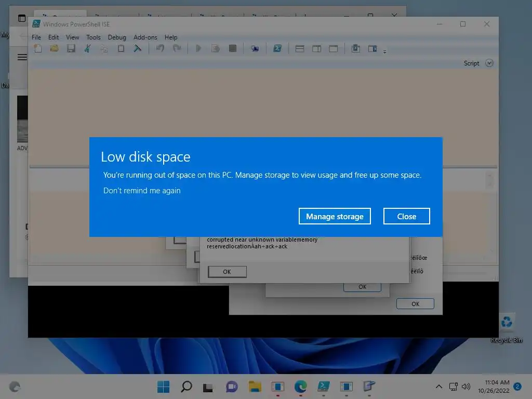This screenshot has width=532, height=399.
Task: Open the Edit menu in PowerShell ISE
Action: point(54,37)
